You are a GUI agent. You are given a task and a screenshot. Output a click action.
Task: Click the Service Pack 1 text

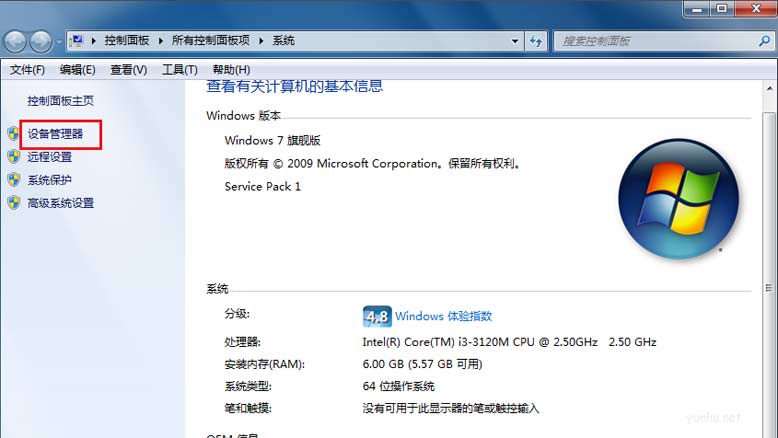tap(262, 187)
